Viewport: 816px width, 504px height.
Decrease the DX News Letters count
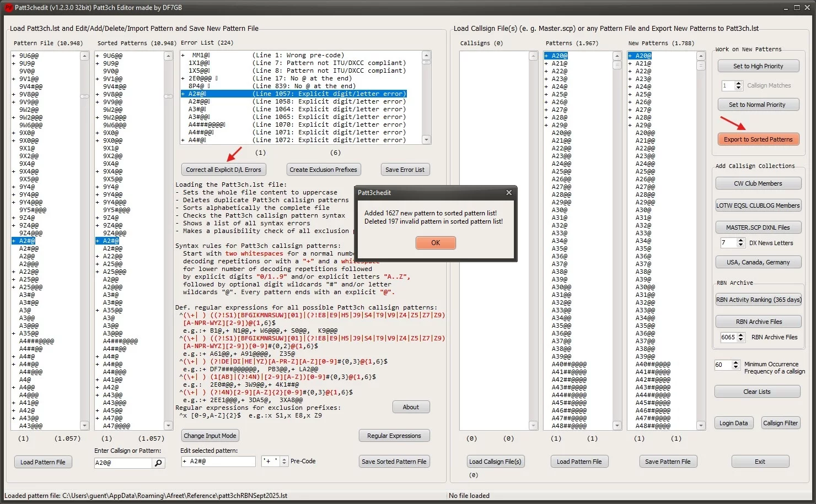(740, 246)
